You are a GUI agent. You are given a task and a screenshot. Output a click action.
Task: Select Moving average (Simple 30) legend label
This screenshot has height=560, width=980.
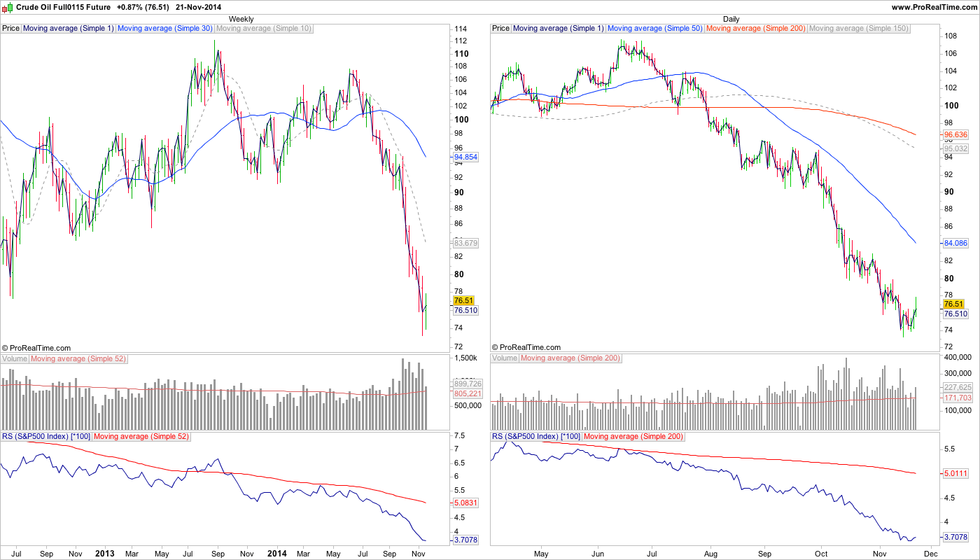165,29
